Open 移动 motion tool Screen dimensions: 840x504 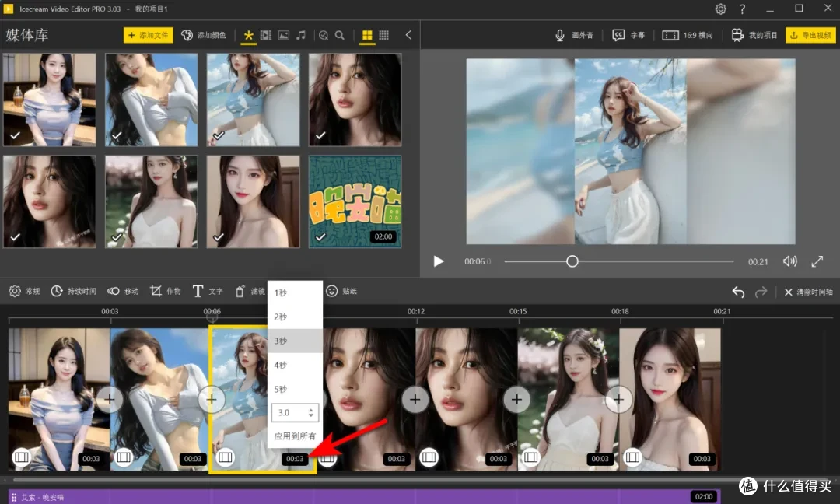tap(123, 291)
